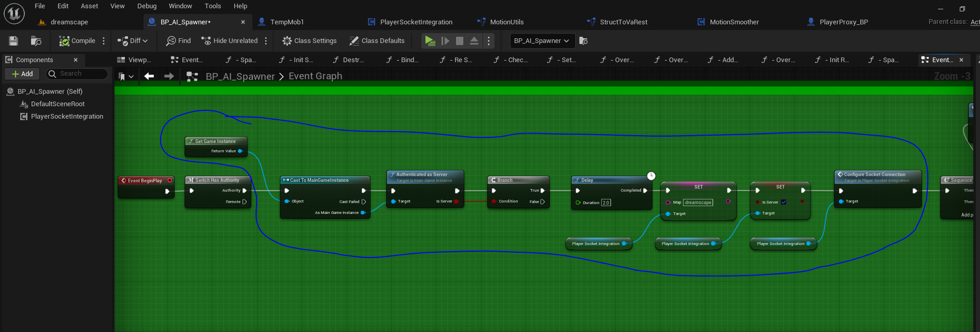Click BP_AI_Spawner in graph breadcrumb
The width and height of the screenshot is (980, 332).
(x=240, y=76)
